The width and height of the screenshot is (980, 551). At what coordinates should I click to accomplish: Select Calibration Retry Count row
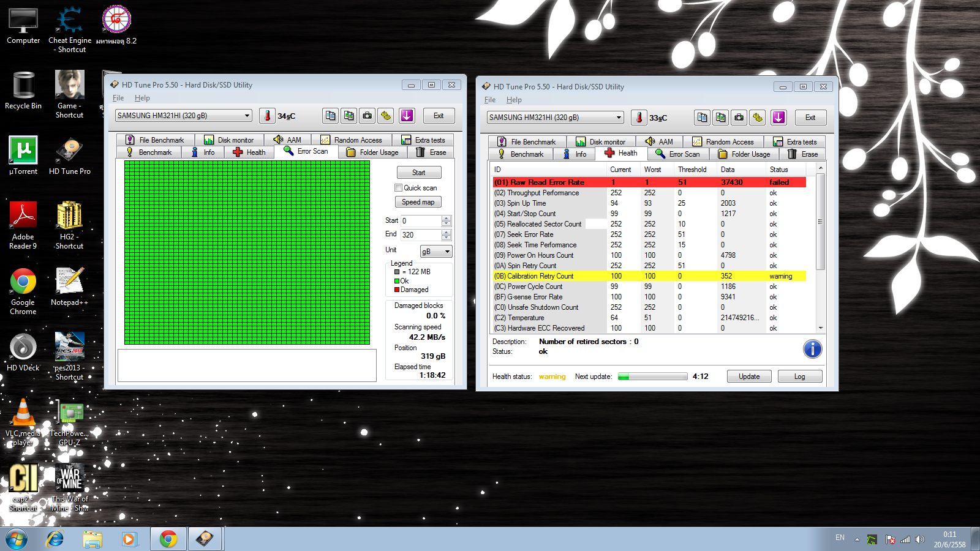tap(649, 276)
